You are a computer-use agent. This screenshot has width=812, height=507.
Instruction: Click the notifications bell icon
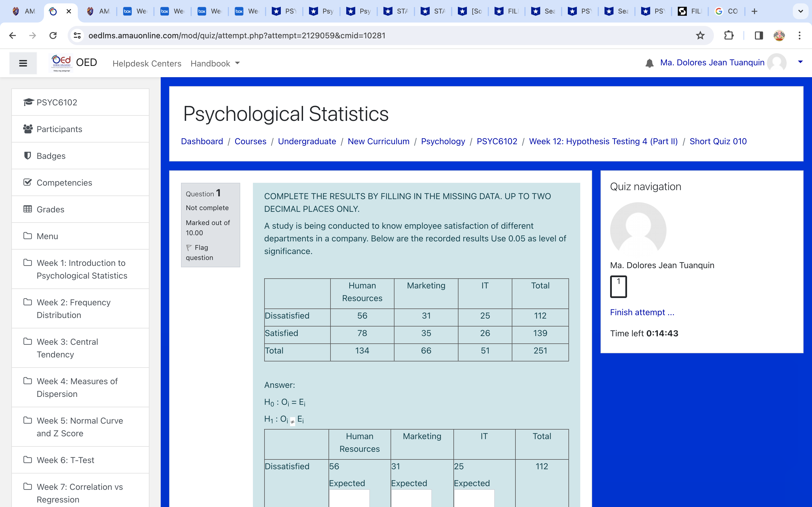pyautogui.click(x=649, y=63)
